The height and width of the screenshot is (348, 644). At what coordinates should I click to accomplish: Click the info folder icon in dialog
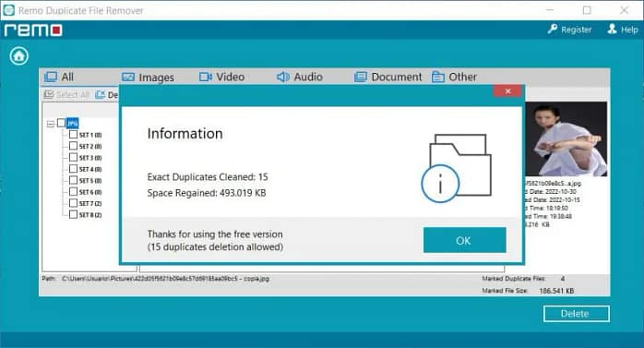click(x=457, y=168)
